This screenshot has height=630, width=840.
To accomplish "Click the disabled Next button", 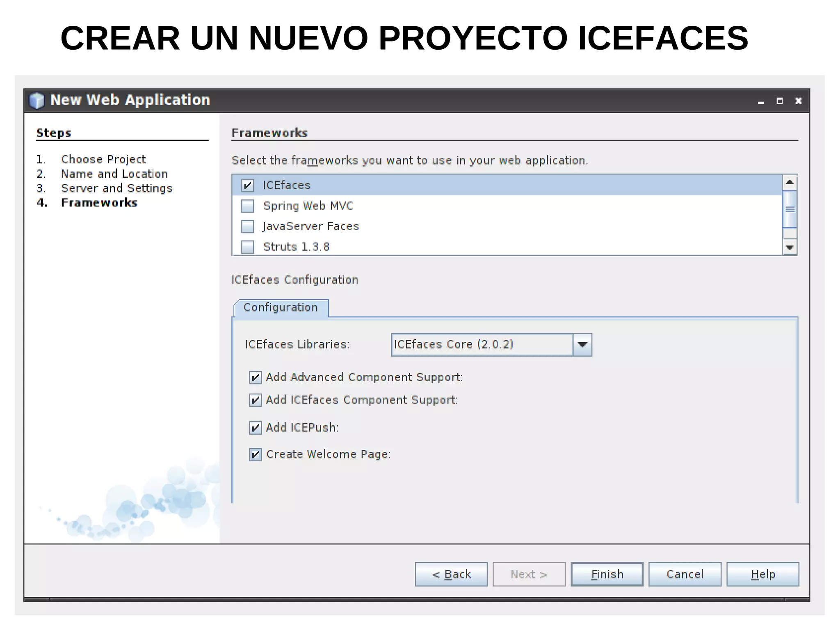I will click(529, 574).
